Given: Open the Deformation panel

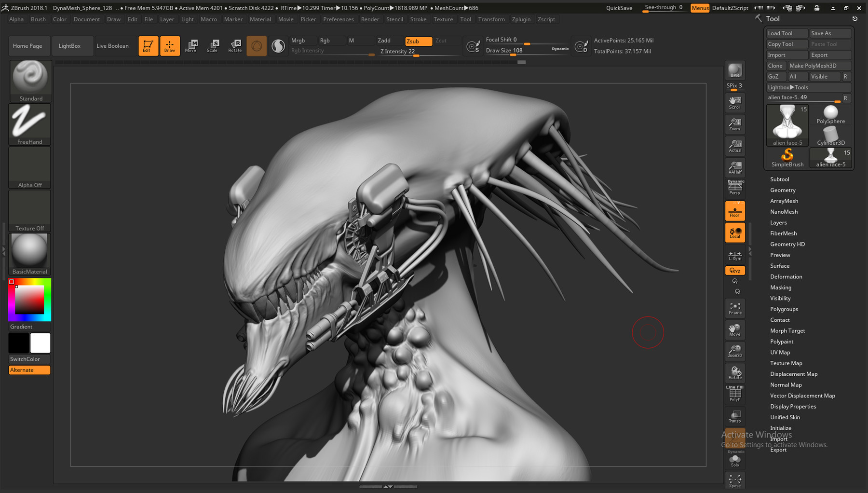Looking at the screenshot, I should click(786, 276).
